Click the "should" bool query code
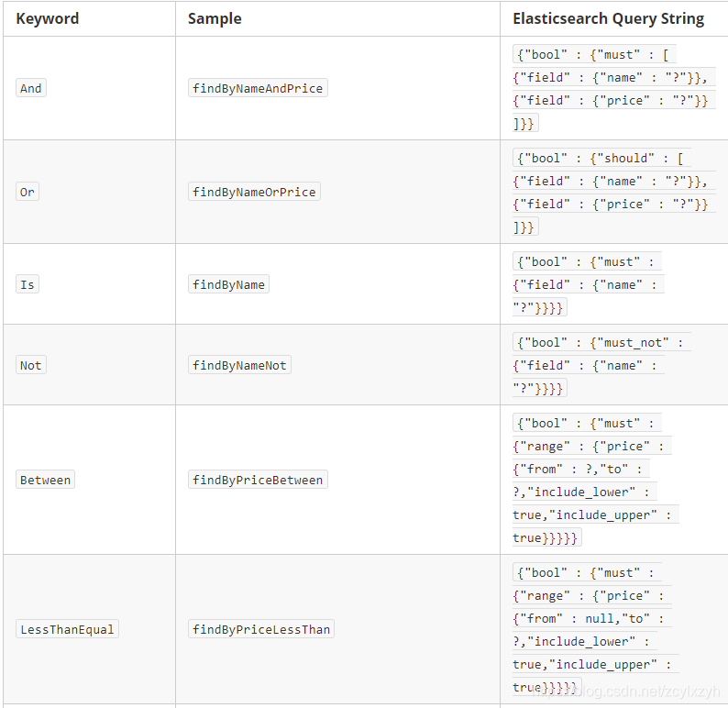This screenshot has width=728, height=708. click(601, 159)
